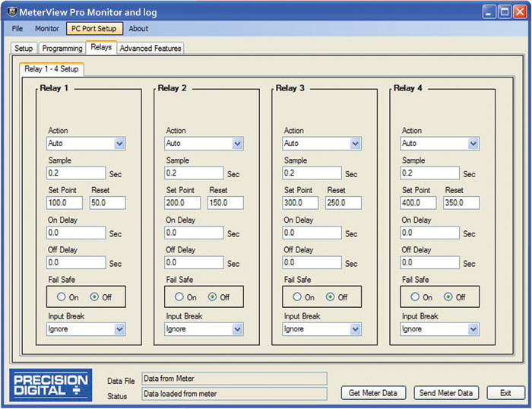Click the Data File field

click(234, 379)
